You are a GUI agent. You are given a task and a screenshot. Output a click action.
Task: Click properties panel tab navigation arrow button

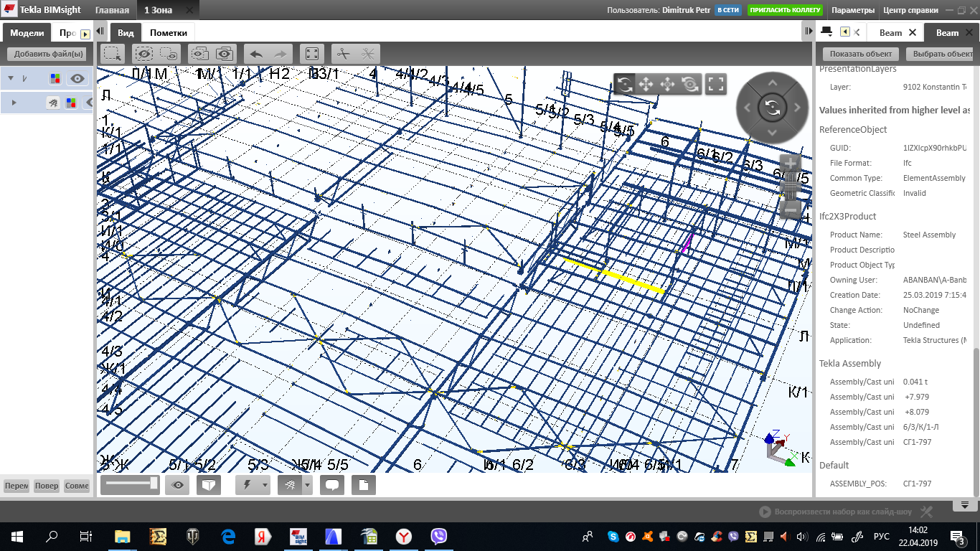pyautogui.click(x=844, y=32)
